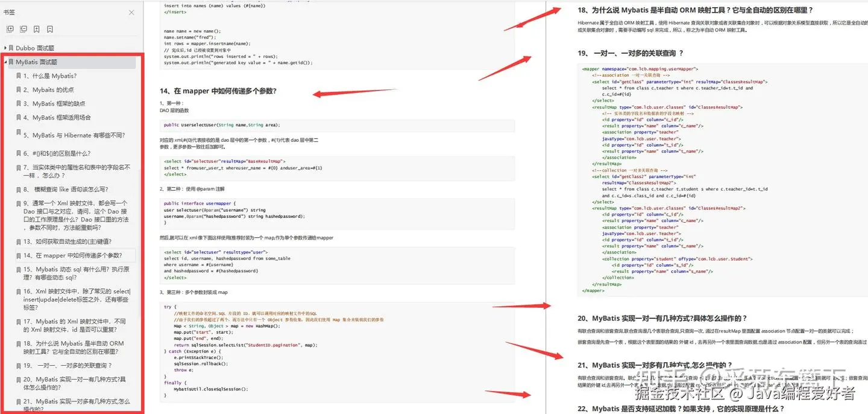
Task: Click the text 2、第二种：使用 @param 注解
Action: click(x=192, y=189)
